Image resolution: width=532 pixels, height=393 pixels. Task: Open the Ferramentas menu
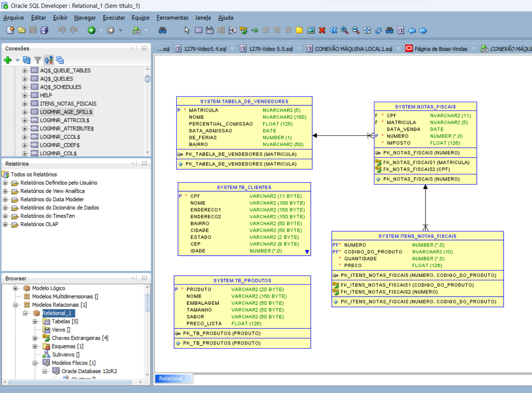[173, 18]
